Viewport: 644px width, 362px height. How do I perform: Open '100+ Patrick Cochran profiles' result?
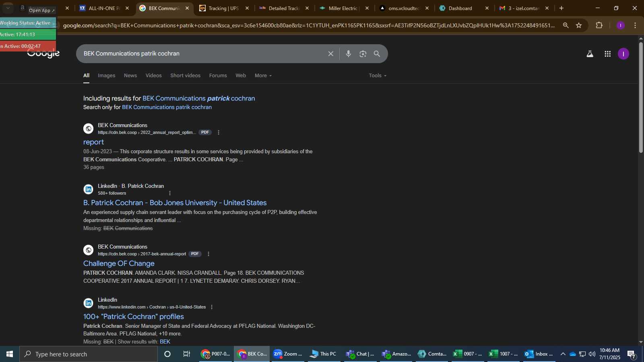134,317
